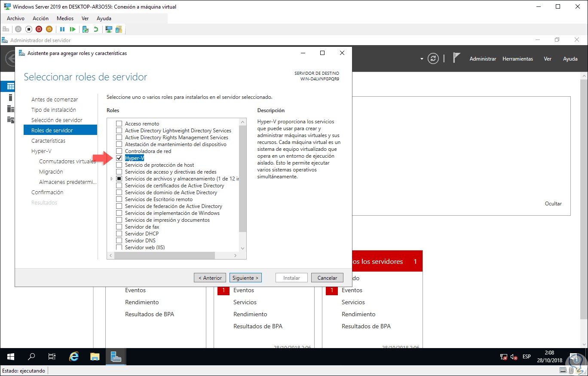
Task: Open taskbar Search magnifier
Action: click(x=31, y=357)
